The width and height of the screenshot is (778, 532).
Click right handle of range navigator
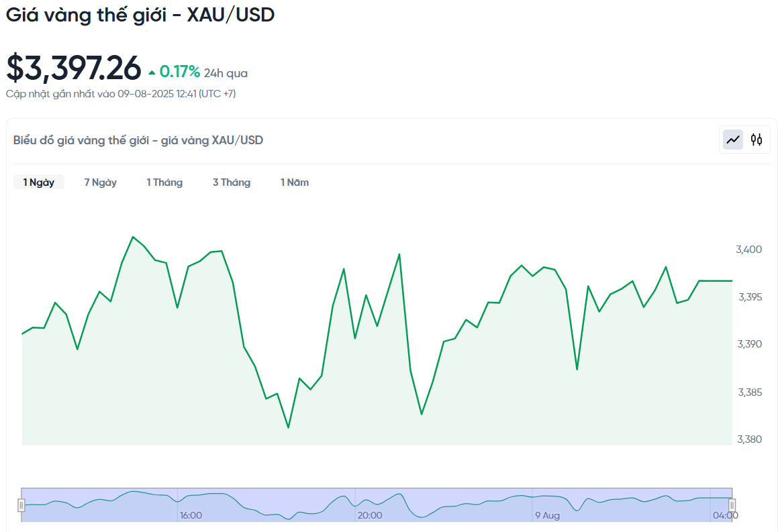click(732, 505)
